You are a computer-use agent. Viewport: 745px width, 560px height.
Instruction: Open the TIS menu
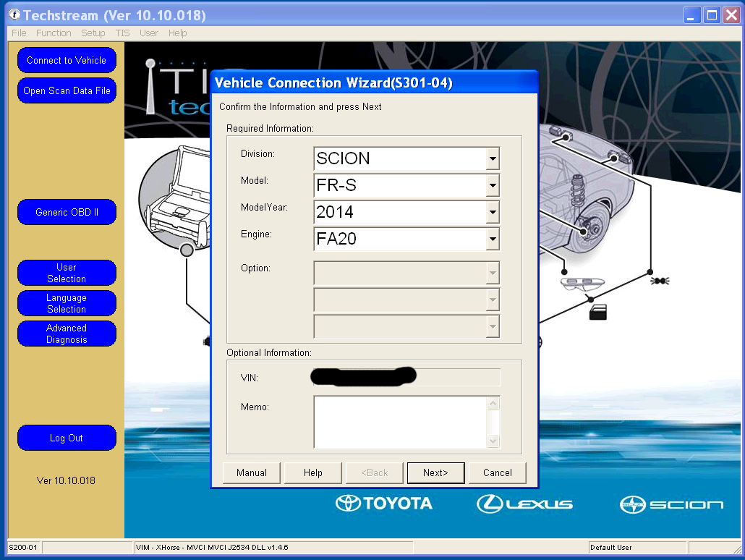(122, 33)
